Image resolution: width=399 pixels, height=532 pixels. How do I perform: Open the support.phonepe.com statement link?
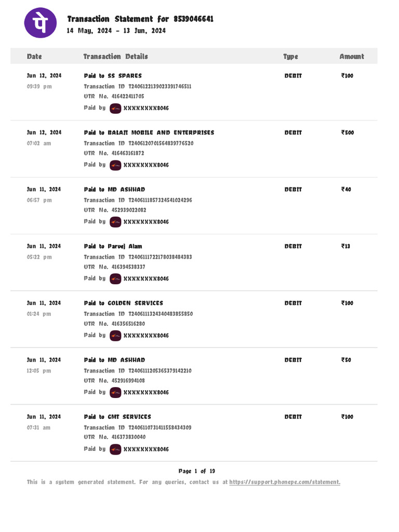[285, 482]
